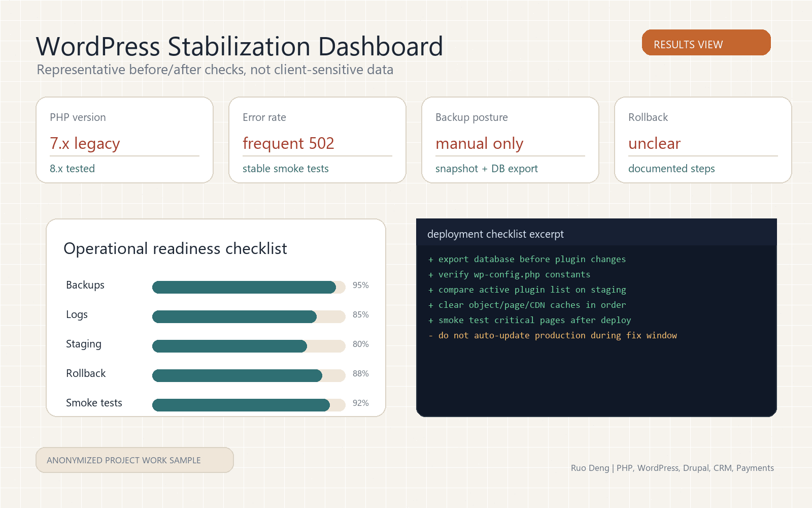Image resolution: width=812 pixels, height=508 pixels.
Task: Click the 80% value
Action: pos(361,344)
